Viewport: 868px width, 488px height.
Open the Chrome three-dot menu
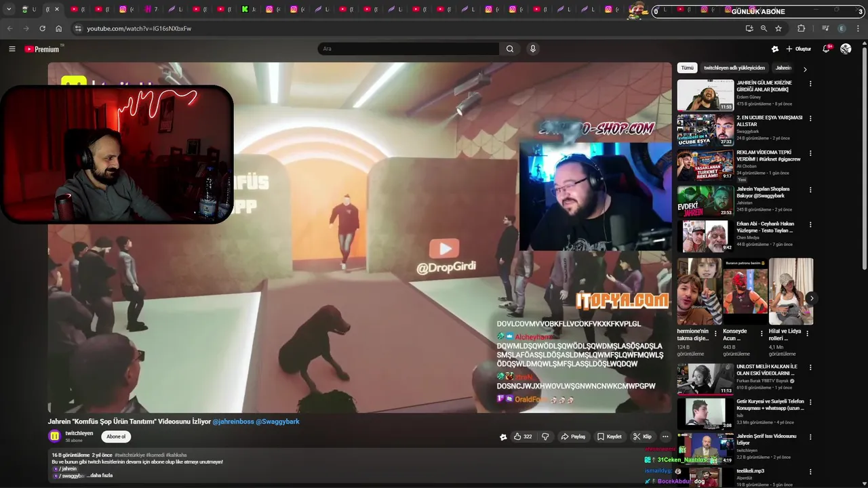coord(859,28)
